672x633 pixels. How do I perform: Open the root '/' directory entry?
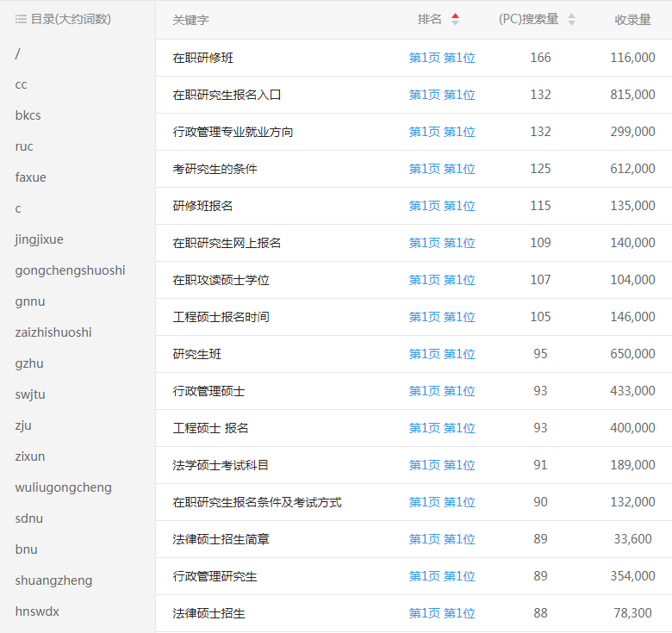click(18, 53)
